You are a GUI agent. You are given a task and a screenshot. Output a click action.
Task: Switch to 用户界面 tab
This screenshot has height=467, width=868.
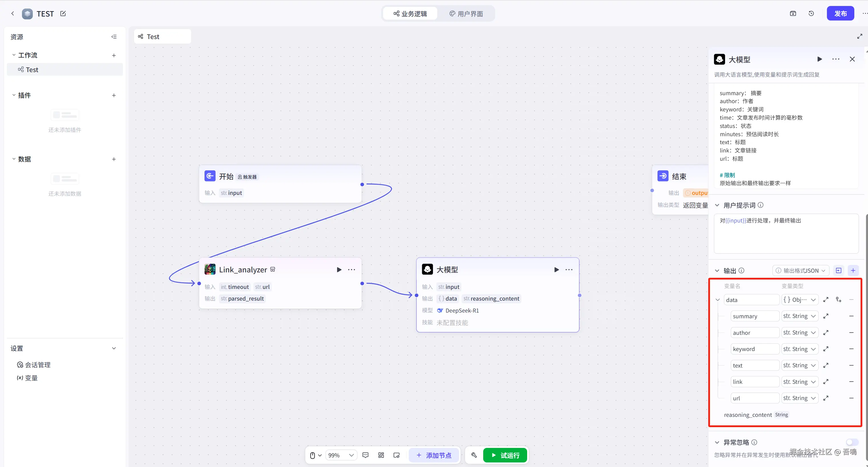[466, 13]
